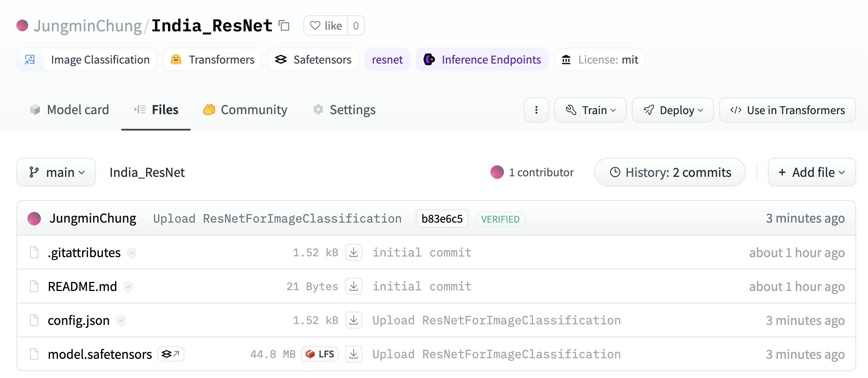This screenshot has width=868, height=378.
Task: Click the security shield next to .gitattributes
Action: 131,253
